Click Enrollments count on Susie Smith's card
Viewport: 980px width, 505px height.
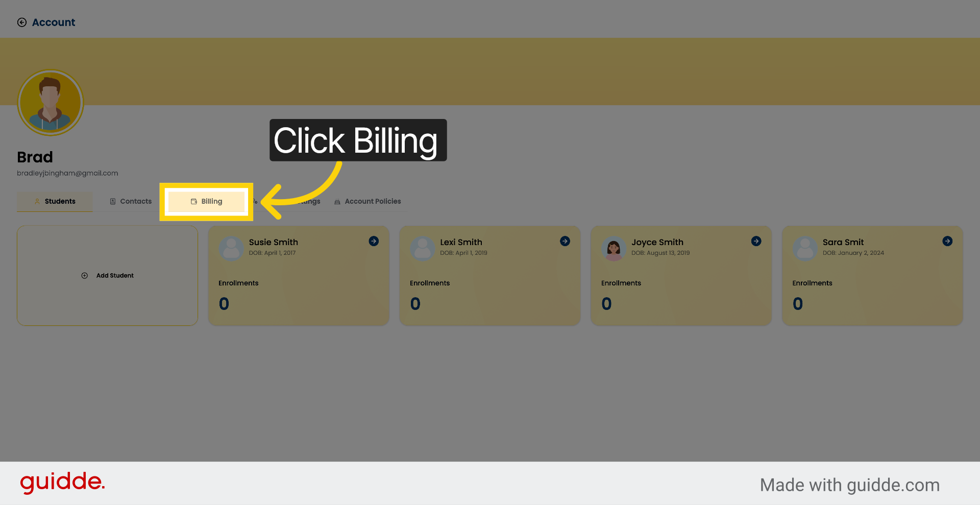pyautogui.click(x=224, y=304)
